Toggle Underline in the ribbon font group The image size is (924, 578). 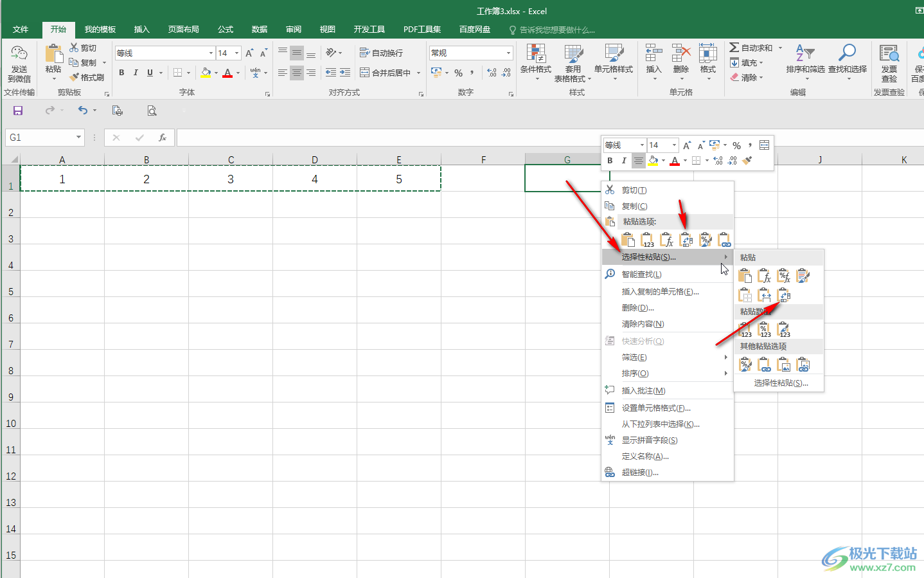(x=150, y=73)
